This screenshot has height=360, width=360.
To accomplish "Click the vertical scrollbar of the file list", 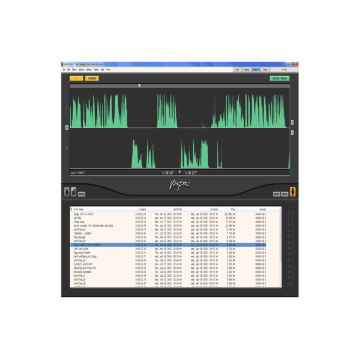I will tap(280, 247).
